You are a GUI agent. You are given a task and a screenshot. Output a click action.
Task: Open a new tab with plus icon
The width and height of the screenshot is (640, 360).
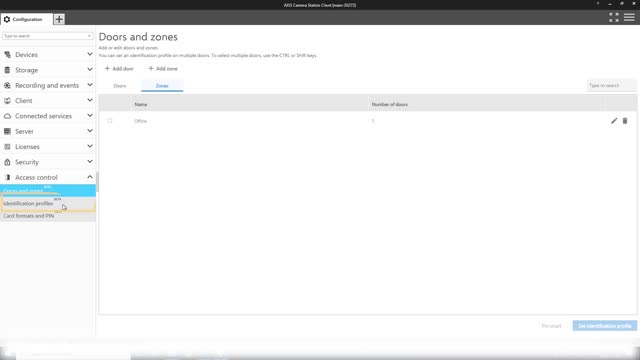point(59,19)
